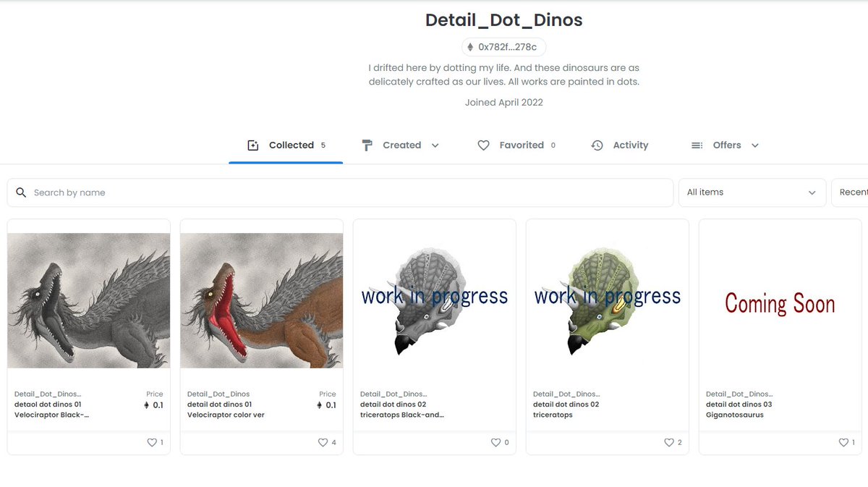Favorite Velociraptor color ver heart with 4 likes
Image resolution: width=868 pixels, height=487 pixels.
point(323,442)
